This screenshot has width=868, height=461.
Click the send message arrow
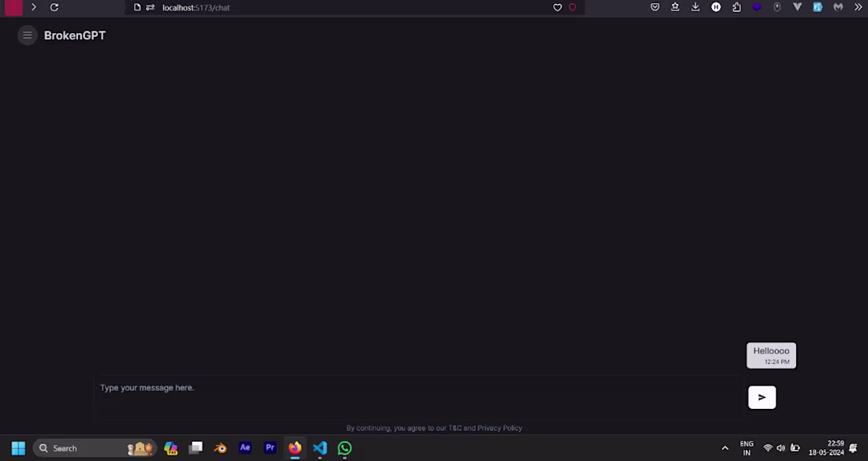point(761,397)
